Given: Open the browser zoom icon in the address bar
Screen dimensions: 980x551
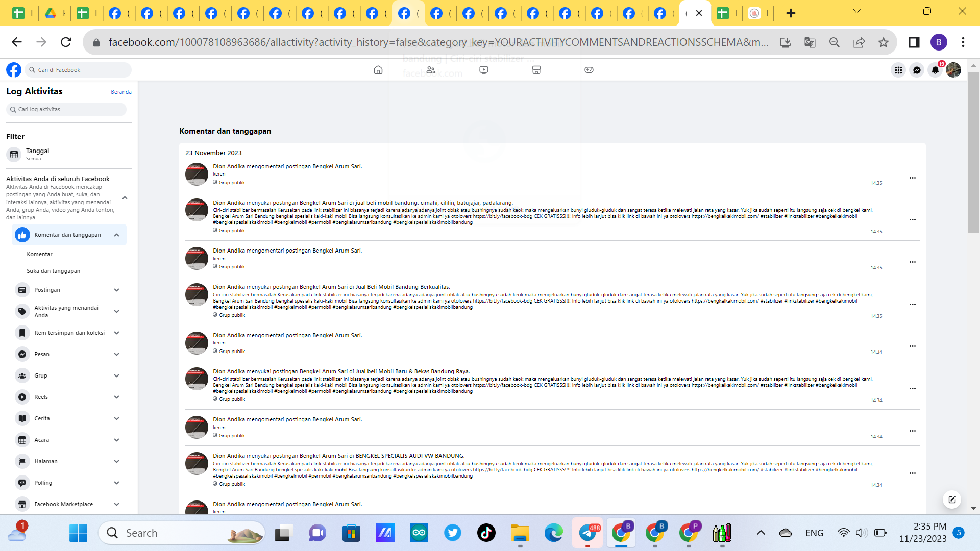Looking at the screenshot, I should [x=835, y=42].
